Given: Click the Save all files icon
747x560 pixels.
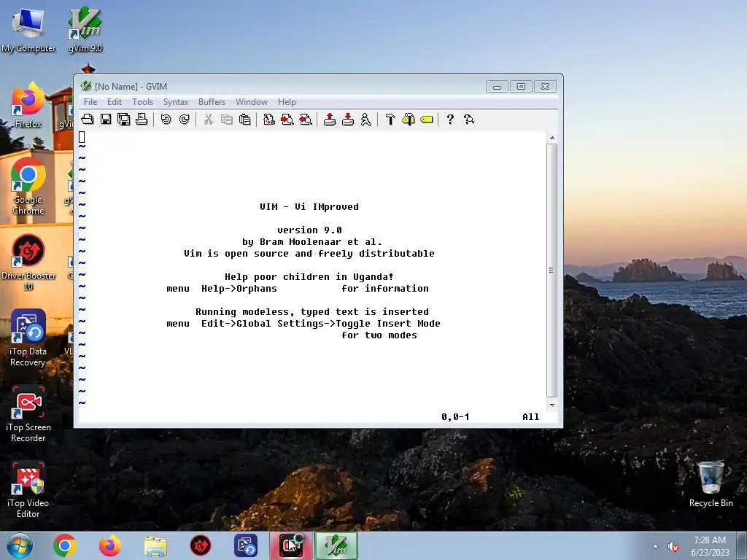Looking at the screenshot, I should click(124, 119).
